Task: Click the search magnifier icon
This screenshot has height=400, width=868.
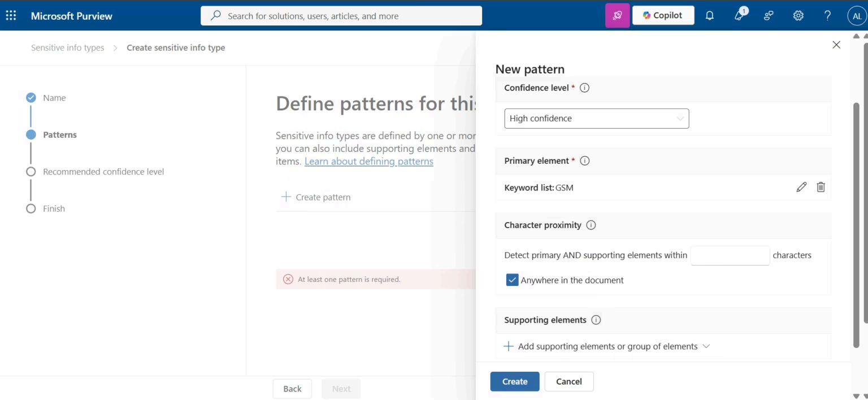Action: [215, 16]
